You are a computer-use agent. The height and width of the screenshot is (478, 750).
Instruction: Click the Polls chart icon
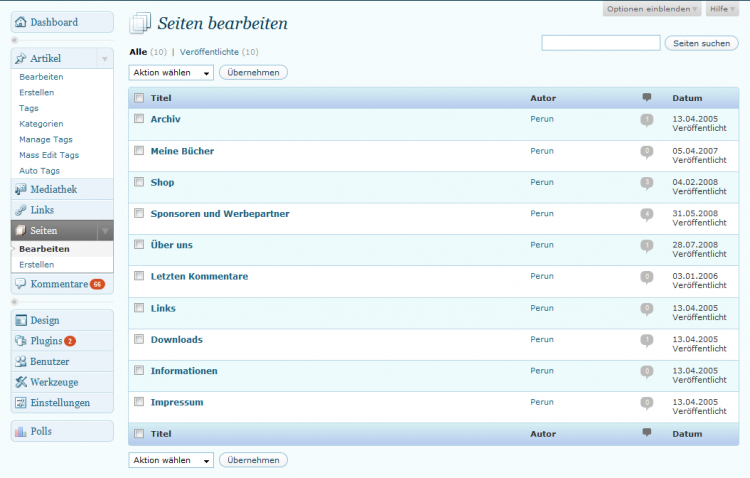(x=21, y=431)
